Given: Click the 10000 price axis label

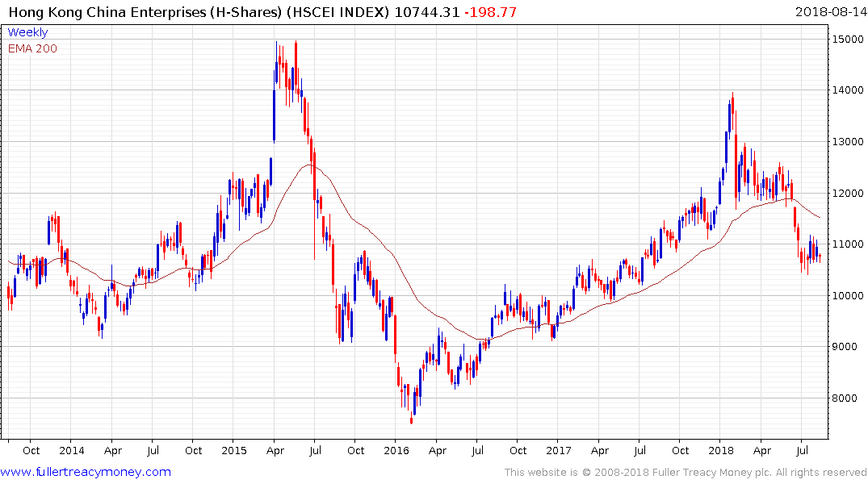Looking at the screenshot, I should click(846, 296).
